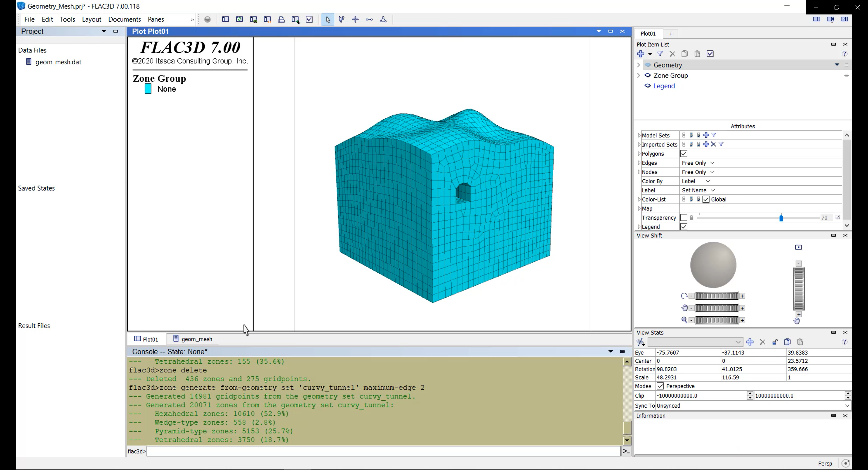Click the add plot item icon

coord(641,53)
